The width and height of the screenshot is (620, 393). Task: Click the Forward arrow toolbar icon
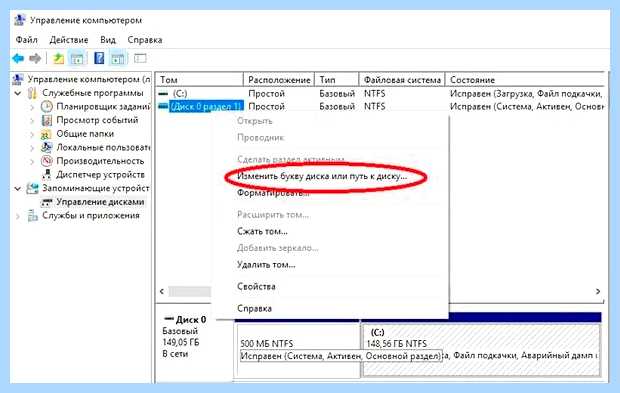(35, 59)
